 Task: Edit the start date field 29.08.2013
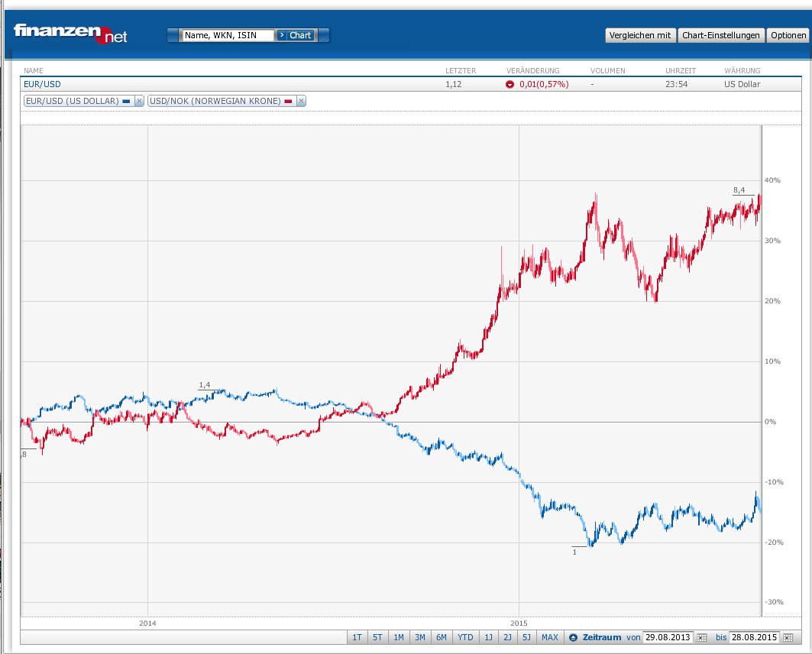coord(668,637)
